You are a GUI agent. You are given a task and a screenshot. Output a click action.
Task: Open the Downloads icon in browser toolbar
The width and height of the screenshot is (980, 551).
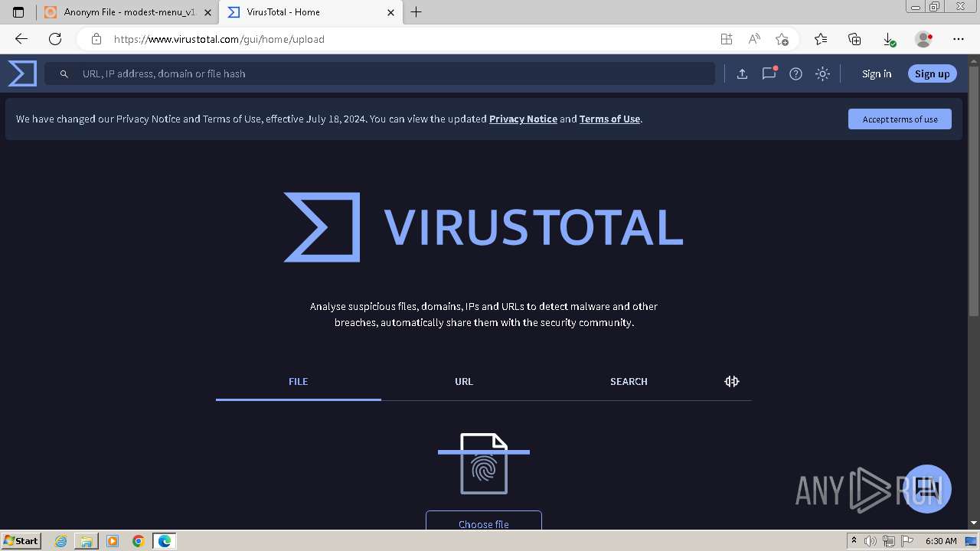(x=889, y=39)
